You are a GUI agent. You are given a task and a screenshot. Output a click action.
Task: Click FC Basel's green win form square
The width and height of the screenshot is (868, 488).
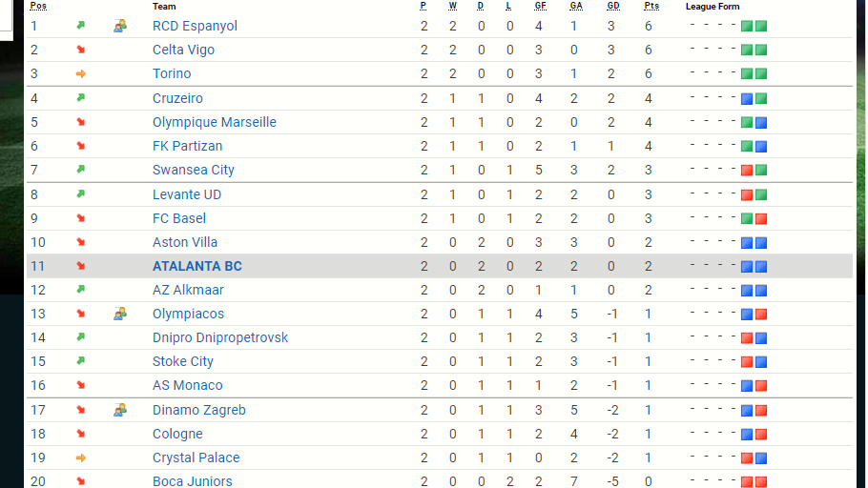coord(747,218)
